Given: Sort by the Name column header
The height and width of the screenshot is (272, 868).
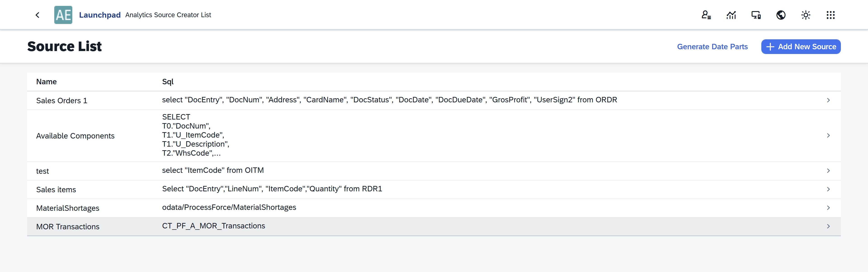Looking at the screenshot, I should (46, 82).
